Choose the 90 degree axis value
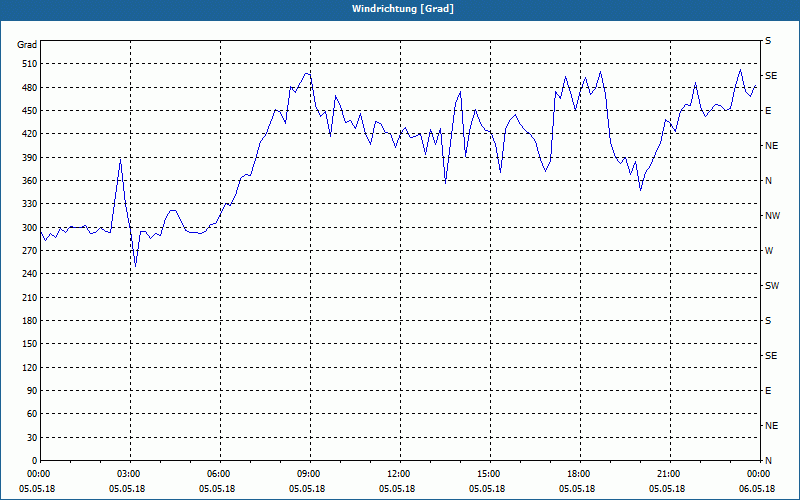The image size is (800, 500). pos(32,391)
